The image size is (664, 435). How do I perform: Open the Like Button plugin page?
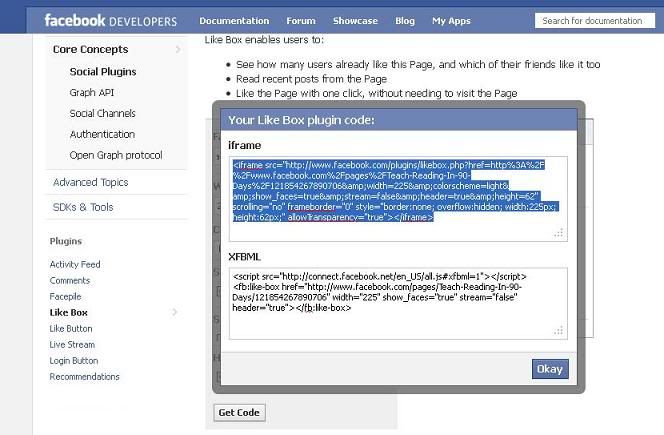point(71,329)
